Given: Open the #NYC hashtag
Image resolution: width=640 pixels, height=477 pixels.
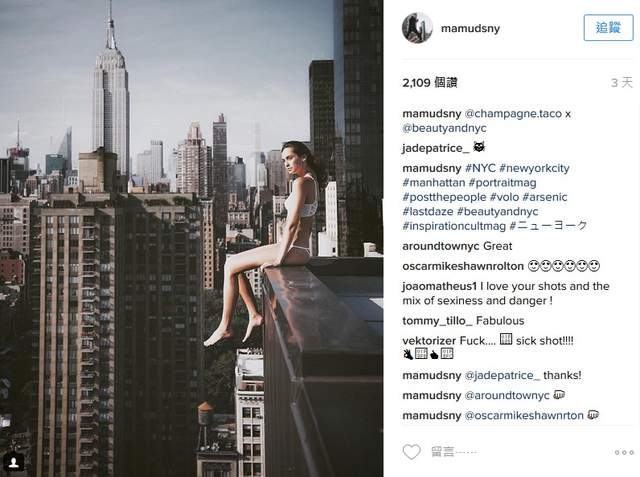Looking at the screenshot, I should 480,168.
